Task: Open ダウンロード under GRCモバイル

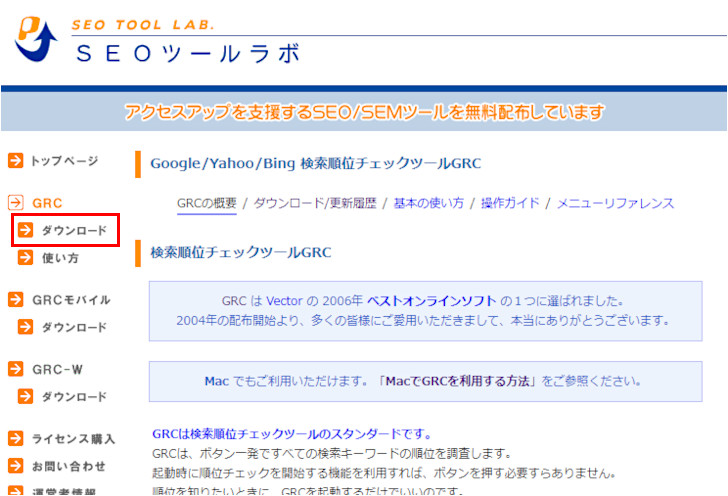Action: point(74,327)
